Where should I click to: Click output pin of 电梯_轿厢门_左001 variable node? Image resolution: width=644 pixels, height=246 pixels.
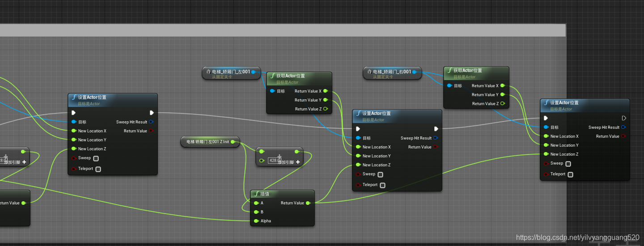pos(254,72)
